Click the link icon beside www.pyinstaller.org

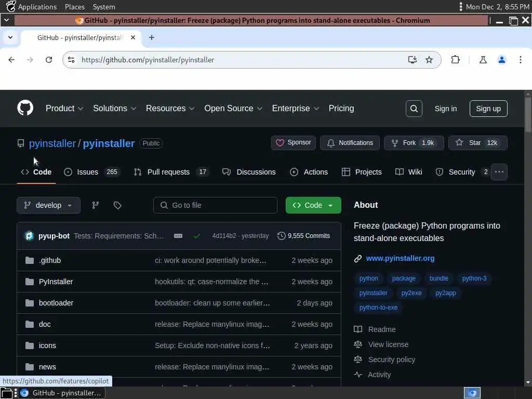coord(357,259)
